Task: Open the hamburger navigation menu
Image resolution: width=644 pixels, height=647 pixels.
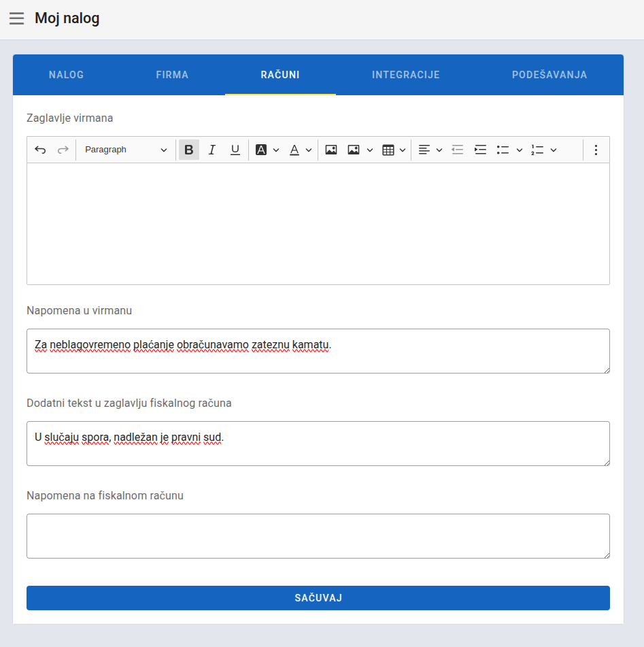Action: pyautogui.click(x=16, y=18)
